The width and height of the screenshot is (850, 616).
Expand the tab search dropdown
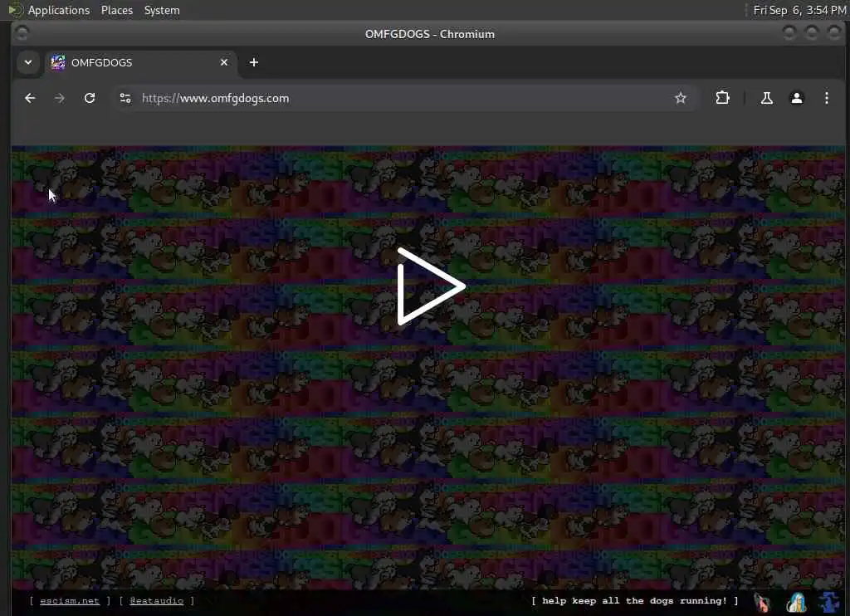[28, 62]
